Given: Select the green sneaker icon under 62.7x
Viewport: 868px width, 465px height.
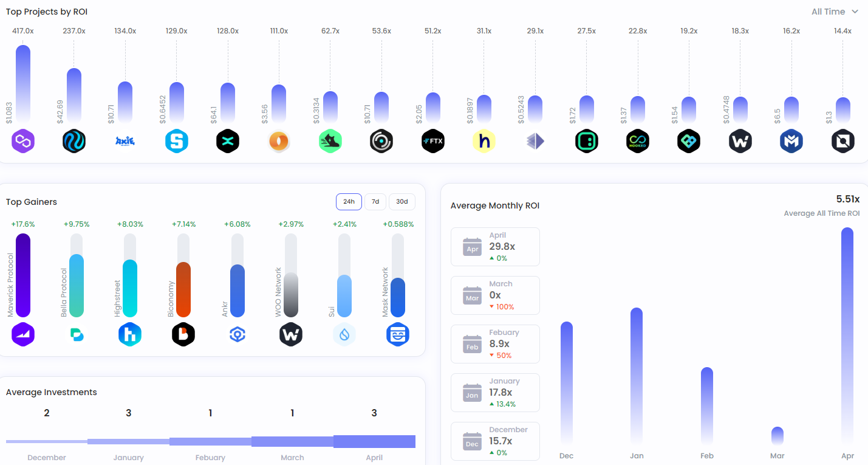Looking at the screenshot, I should (330, 141).
